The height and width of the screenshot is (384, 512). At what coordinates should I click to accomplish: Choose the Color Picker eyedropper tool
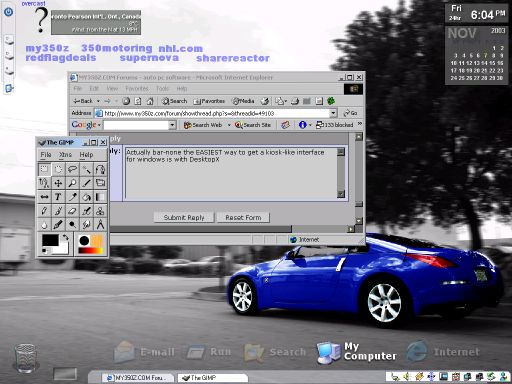72,197
